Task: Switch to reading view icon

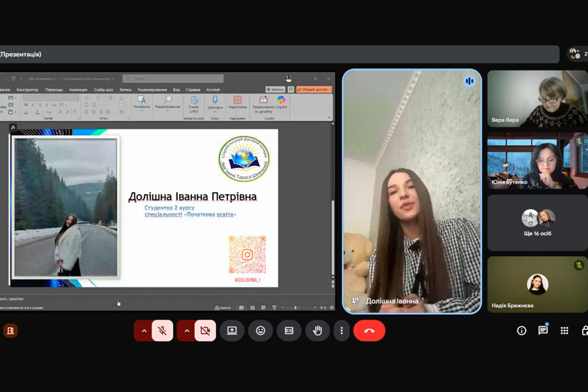Action: (263, 308)
